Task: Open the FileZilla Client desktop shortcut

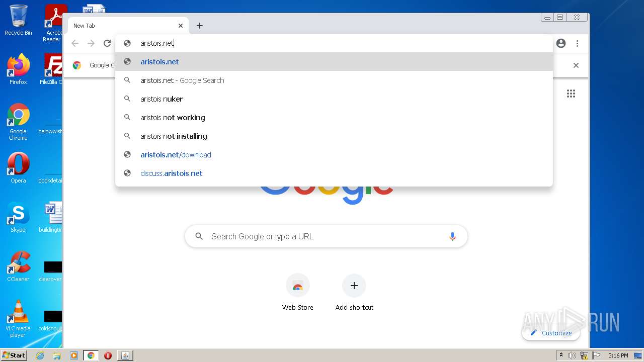Action: point(52,69)
